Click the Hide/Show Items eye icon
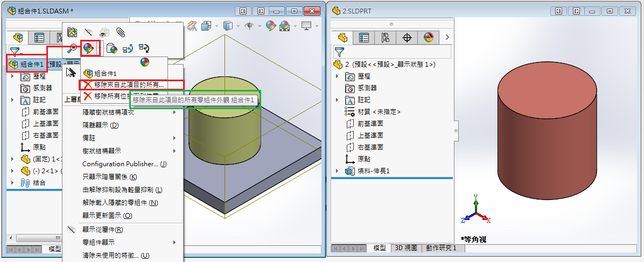The width and height of the screenshot is (644, 262). 249,26
